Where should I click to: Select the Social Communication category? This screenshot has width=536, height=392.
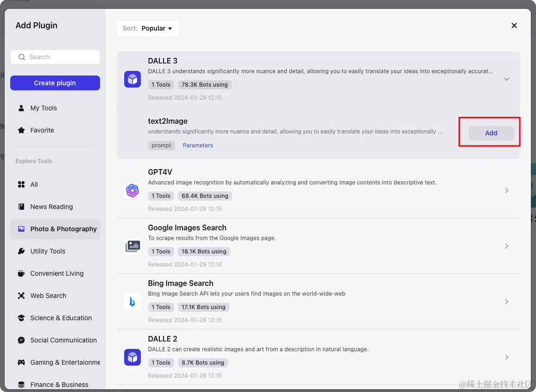tap(55, 340)
